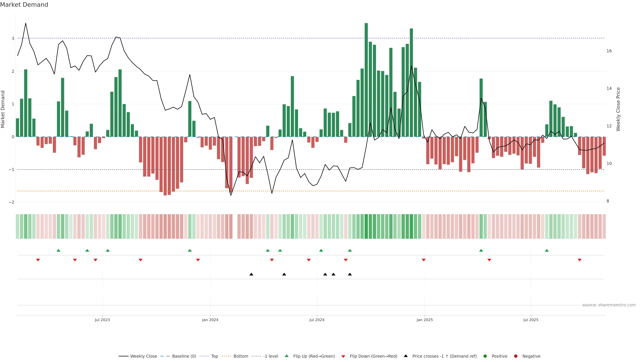Click the rightmost red flip-down triangle marker
The image size is (644, 362).
click(579, 260)
